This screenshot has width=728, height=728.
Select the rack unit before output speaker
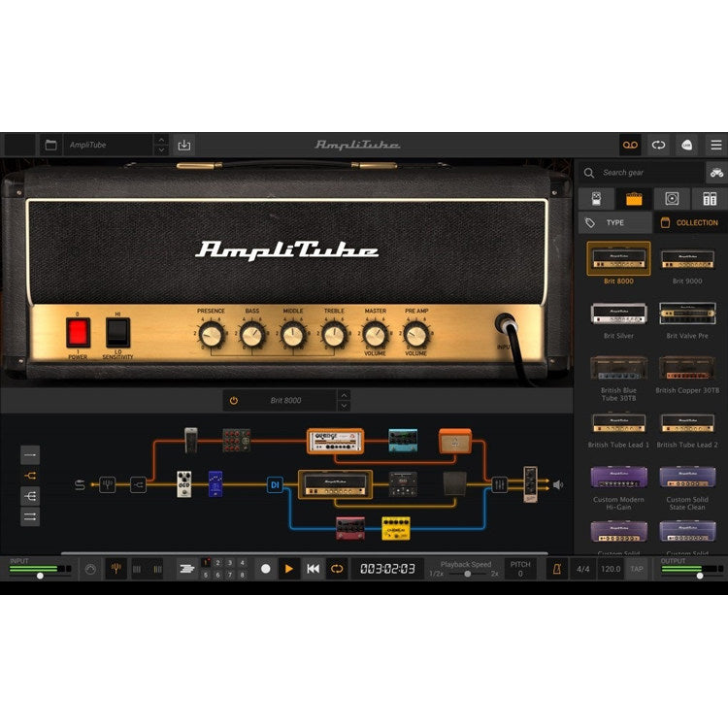[530, 484]
